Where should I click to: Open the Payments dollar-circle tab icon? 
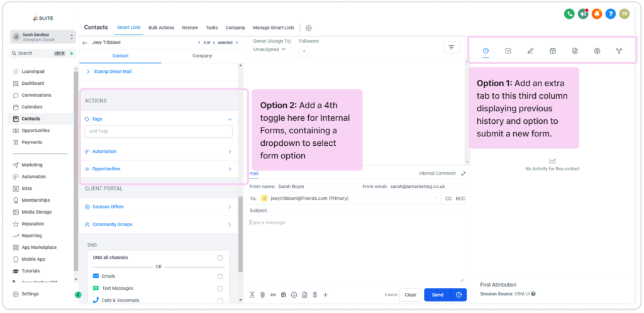click(597, 51)
